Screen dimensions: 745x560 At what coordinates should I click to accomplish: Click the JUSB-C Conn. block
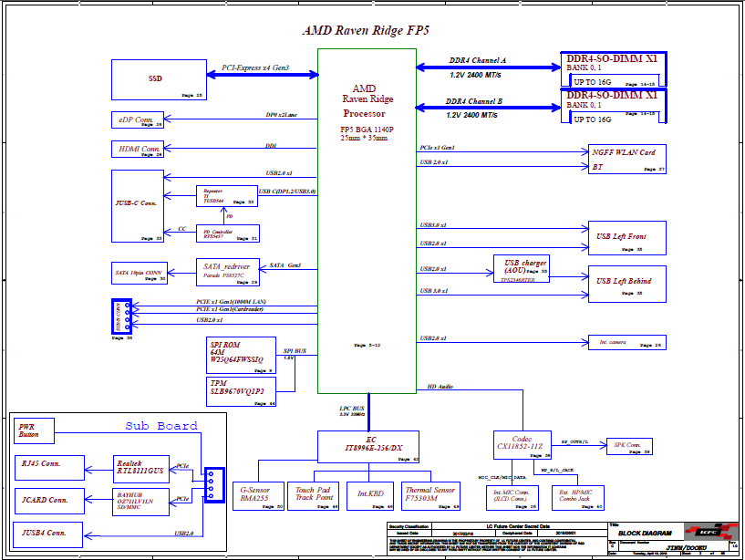pos(138,206)
